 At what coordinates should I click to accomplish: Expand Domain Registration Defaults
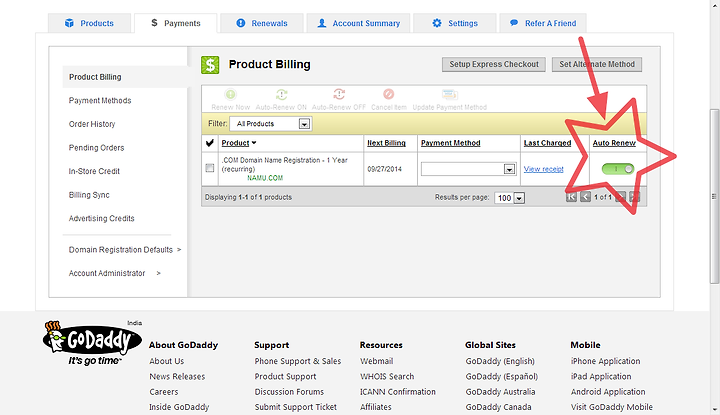(x=125, y=250)
